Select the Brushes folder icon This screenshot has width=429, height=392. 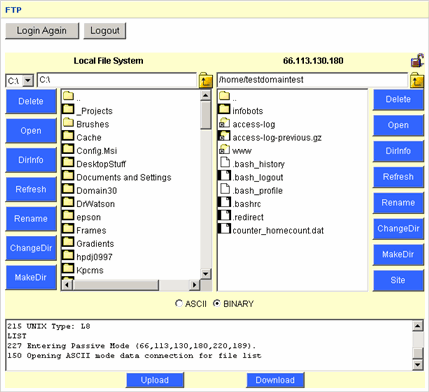click(x=68, y=122)
